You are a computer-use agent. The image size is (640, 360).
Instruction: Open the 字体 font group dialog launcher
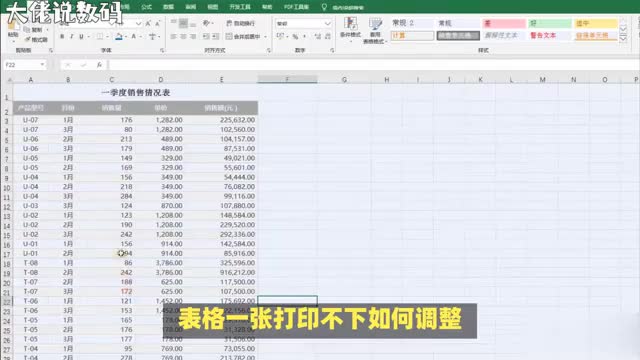tap(162, 51)
